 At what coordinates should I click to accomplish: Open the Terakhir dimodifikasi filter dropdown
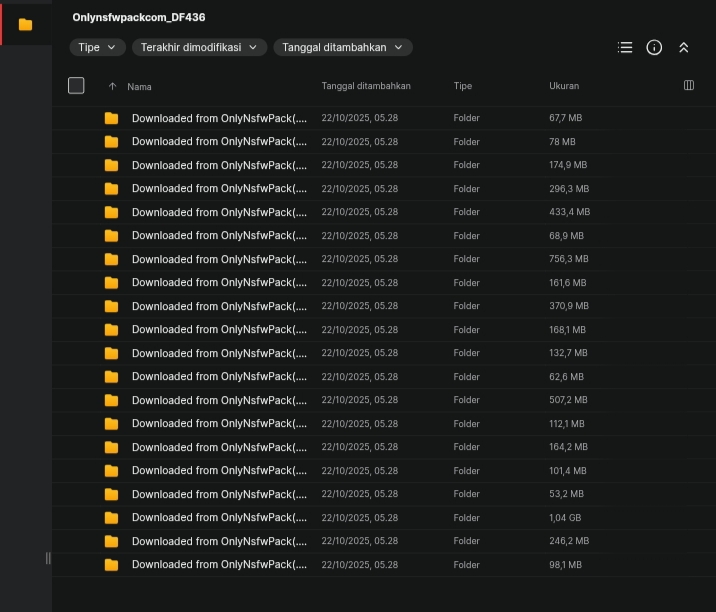[x=200, y=47]
